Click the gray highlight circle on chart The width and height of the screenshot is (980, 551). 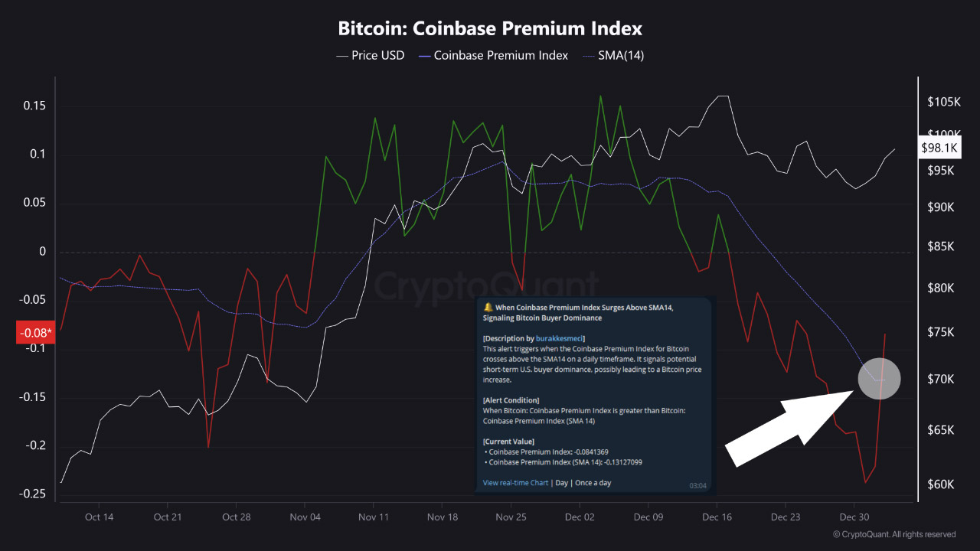coord(879,379)
